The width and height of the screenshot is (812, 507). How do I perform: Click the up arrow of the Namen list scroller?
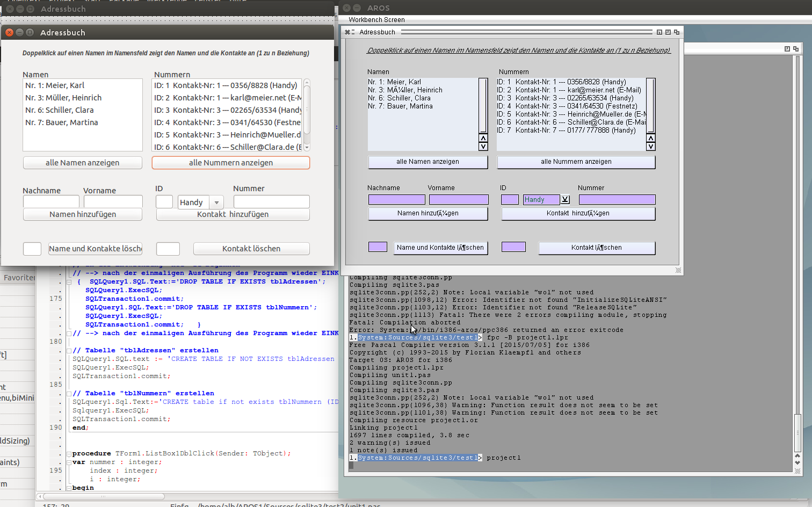point(483,139)
